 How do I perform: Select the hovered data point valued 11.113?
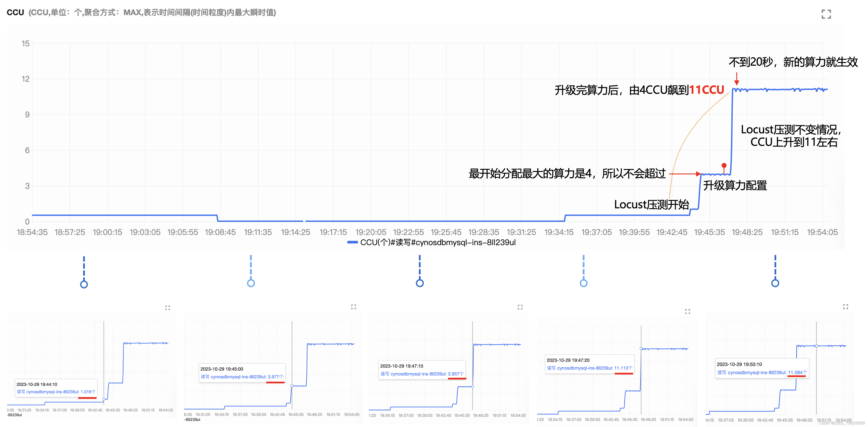(641, 349)
